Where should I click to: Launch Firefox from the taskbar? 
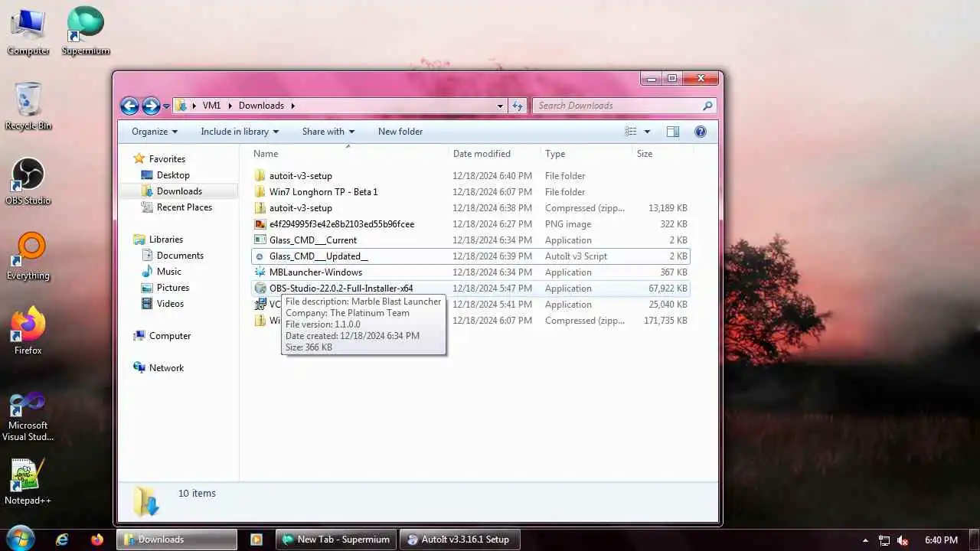[96, 540]
